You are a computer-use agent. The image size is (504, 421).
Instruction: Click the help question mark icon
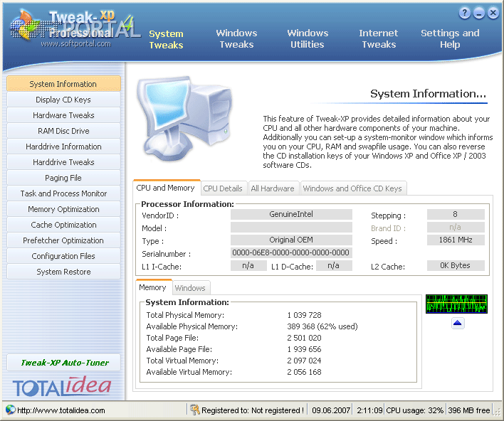[x=464, y=13]
